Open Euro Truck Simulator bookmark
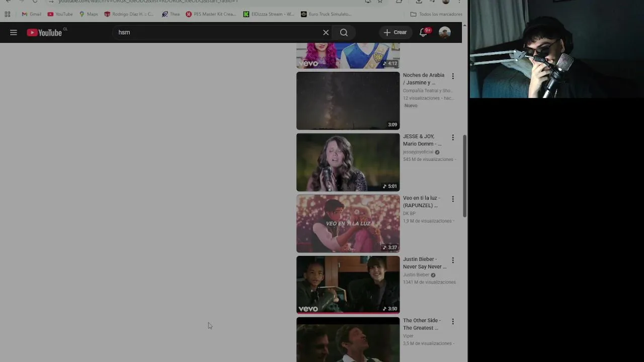This screenshot has width=644, height=362. coord(326,14)
